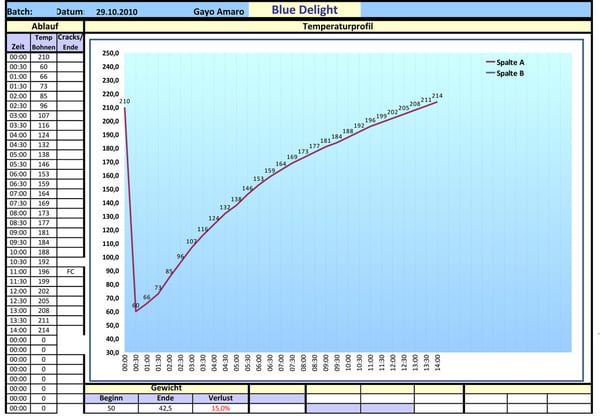
Task: Select the x-axis label "14:00" under the chart
Action: click(x=437, y=363)
